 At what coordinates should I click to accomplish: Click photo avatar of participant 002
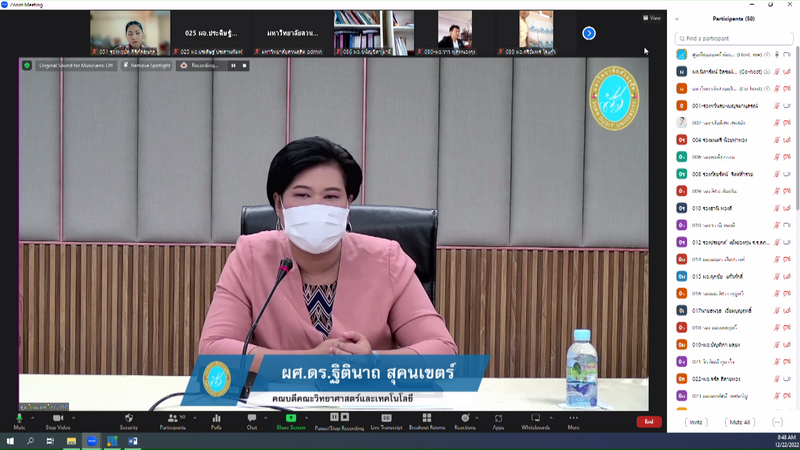pyautogui.click(x=682, y=122)
